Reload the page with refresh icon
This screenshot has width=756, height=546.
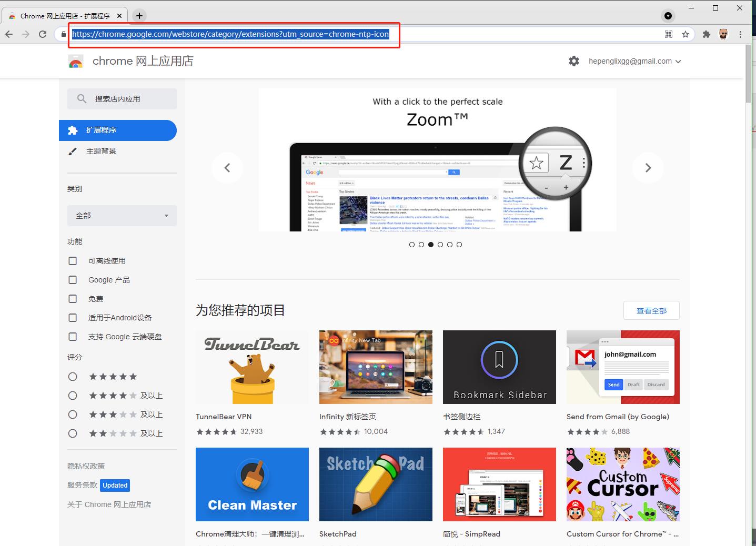43,34
